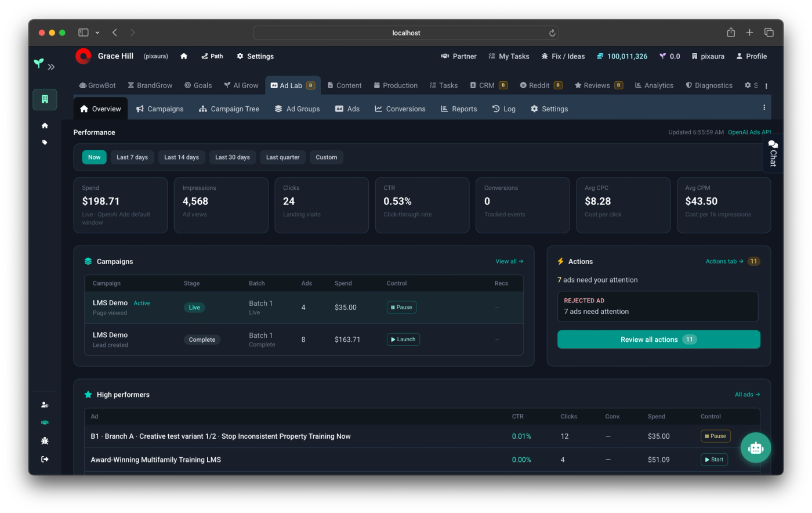The height and width of the screenshot is (513, 812).
Task: Open the Actions tab link
Action: 724,261
